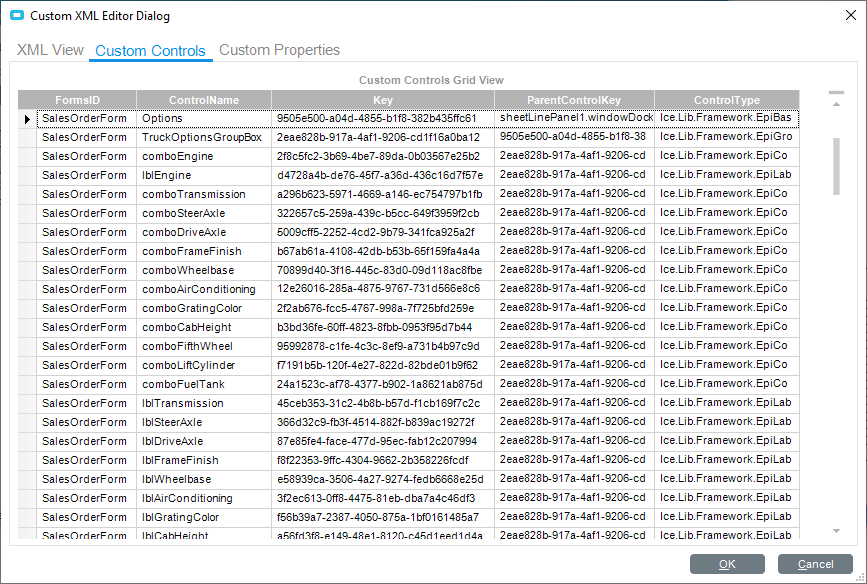
Task: Click the ParentControlKey column header
Action: pos(574,100)
